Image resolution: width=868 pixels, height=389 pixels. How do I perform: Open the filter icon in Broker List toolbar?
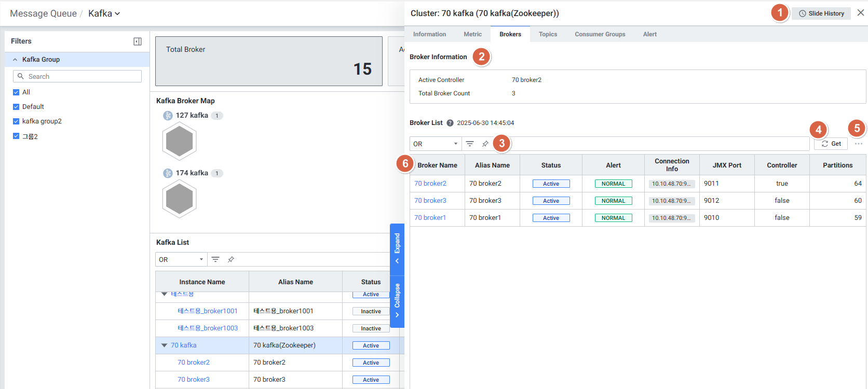[x=470, y=144]
